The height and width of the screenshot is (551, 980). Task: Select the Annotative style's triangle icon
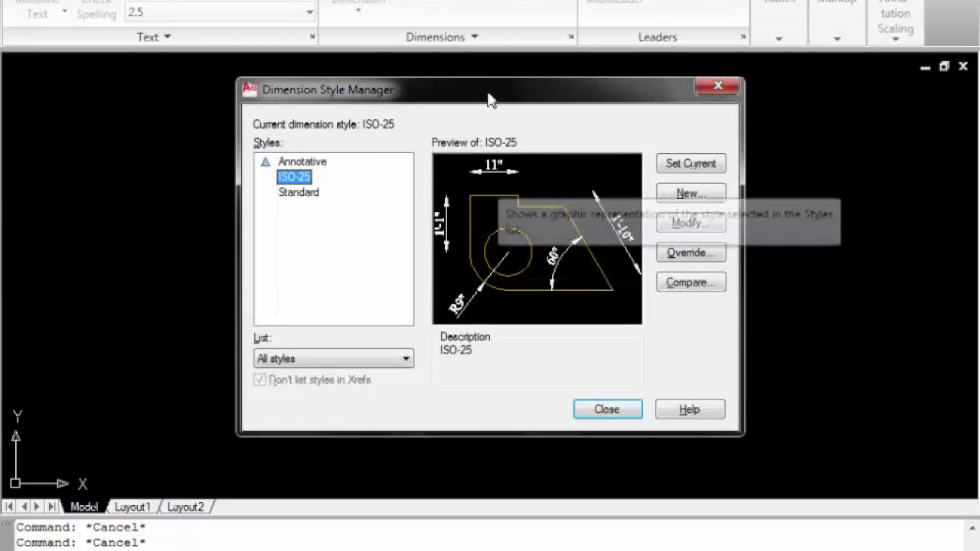tap(266, 162)
